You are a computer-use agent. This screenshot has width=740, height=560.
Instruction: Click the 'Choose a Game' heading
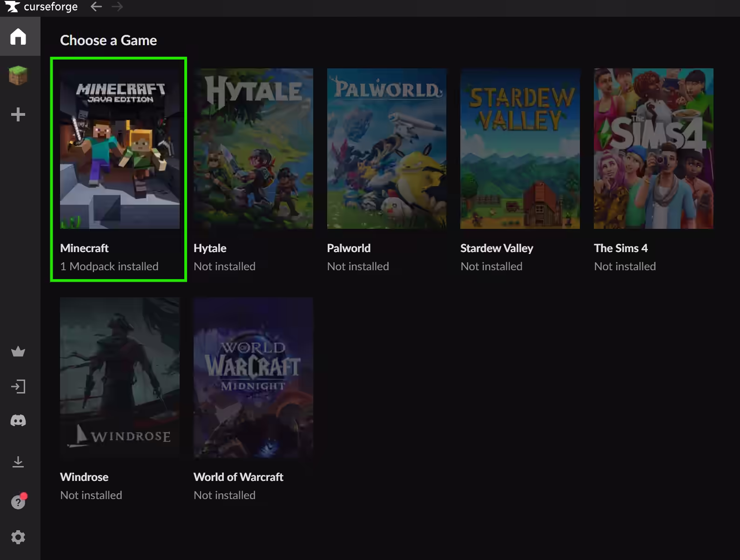coord(108,40)
